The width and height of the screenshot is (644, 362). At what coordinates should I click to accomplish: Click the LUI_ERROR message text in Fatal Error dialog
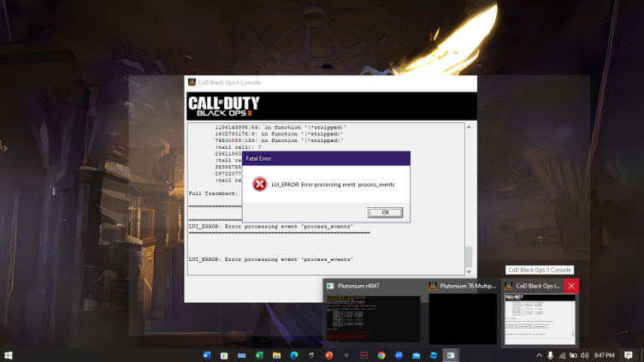(x=334, y=185)
